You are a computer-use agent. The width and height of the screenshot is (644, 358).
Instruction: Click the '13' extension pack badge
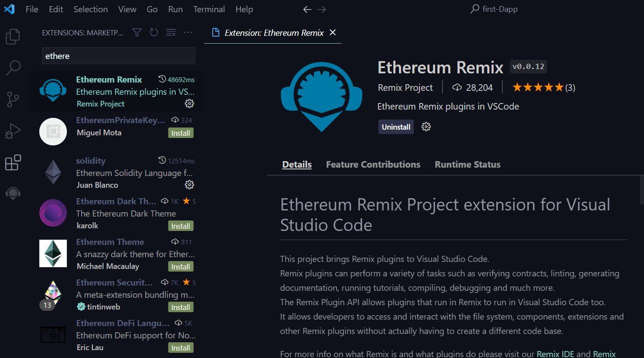pyautogui.click(x=47, y=305)
